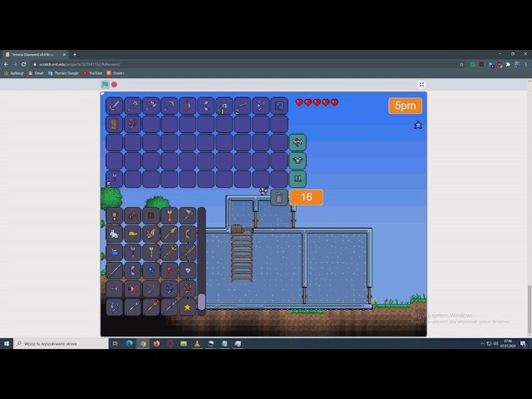Screen dimensions: 532x399
Task: Craft the sapphire gem
Action: tap(151, 270)
